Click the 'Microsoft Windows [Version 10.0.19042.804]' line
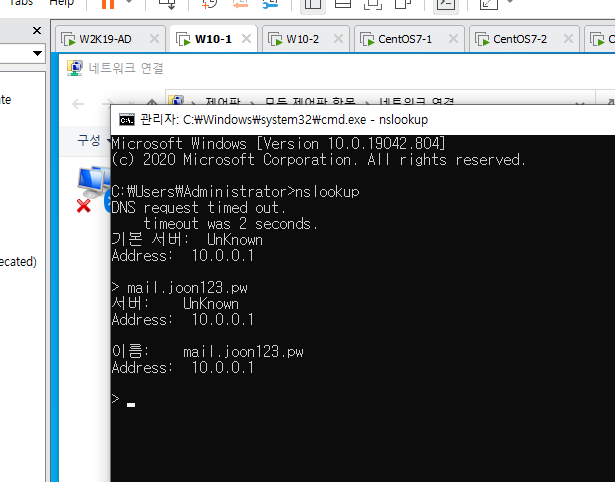Image resolution: width=615 pixels, height=482 pixels. click(x=278, y=144)
